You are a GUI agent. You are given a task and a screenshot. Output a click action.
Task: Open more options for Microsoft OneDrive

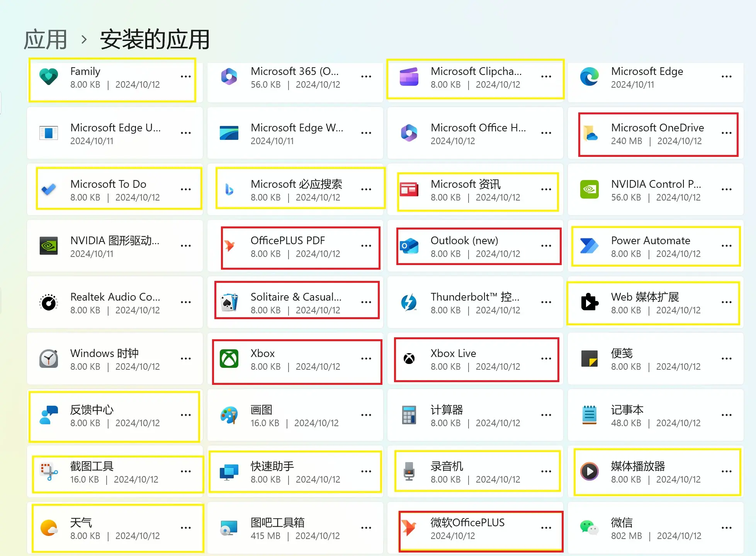(x=727, y=133)
